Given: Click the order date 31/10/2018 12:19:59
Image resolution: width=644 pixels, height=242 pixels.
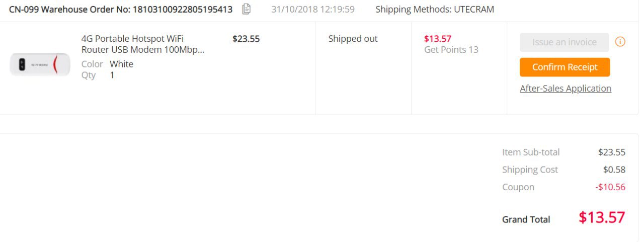Looking at the screenshot, I should (313, 9).
